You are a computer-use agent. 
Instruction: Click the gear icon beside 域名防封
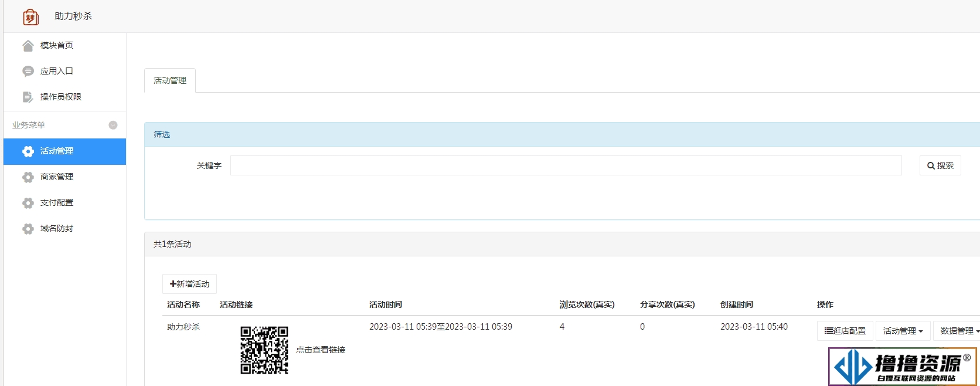[28, 229]
